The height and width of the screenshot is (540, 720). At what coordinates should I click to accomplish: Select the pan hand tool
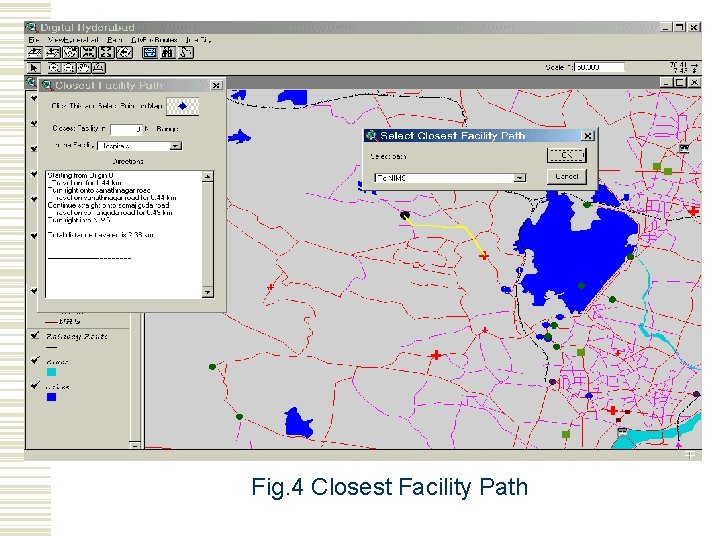pos(84,68)
